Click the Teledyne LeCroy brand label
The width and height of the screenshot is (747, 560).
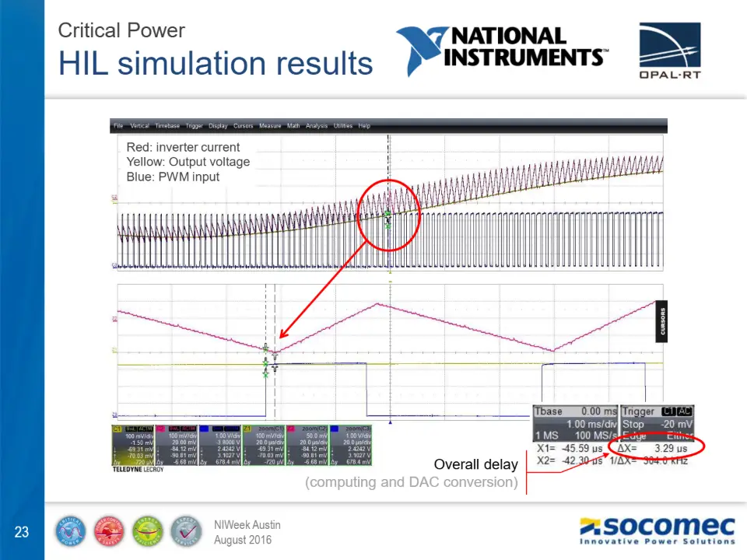pyautogui.click(x=139, y=470)
